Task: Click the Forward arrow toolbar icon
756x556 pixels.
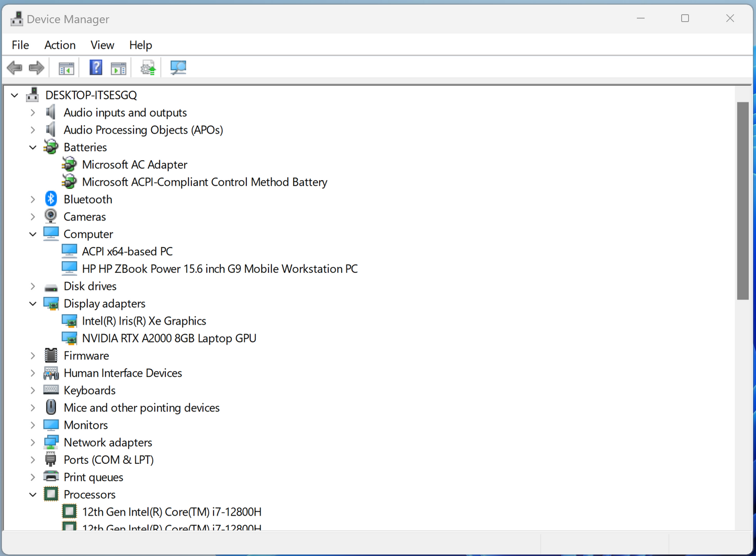Action: click(x=36, y=68)
